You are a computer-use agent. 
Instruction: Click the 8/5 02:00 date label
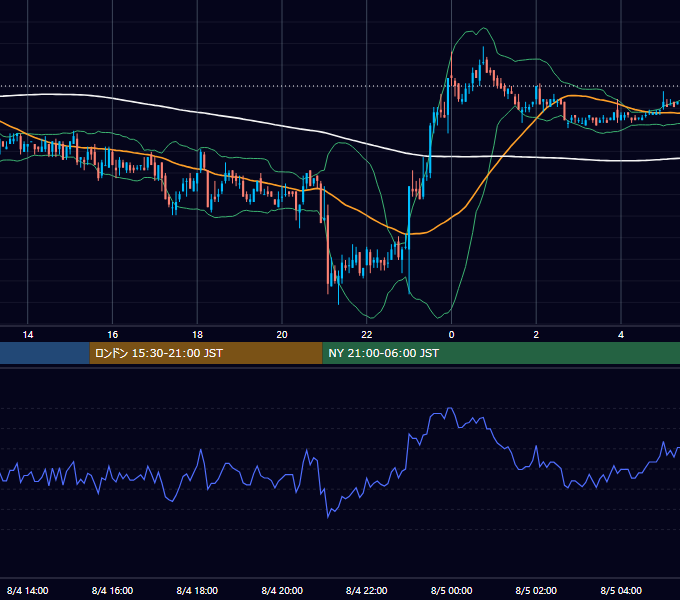[x=536, y=590]
